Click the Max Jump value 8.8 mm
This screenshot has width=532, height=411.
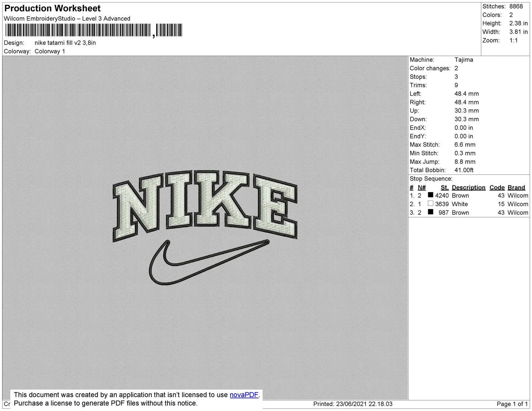pyautogui.click(x=465, y=162)
